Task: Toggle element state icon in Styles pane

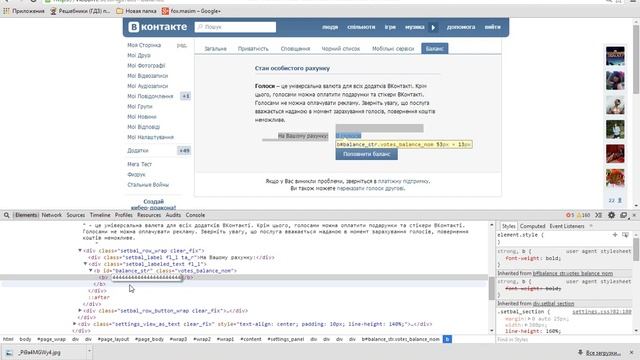Action: (x=625, y=235)
